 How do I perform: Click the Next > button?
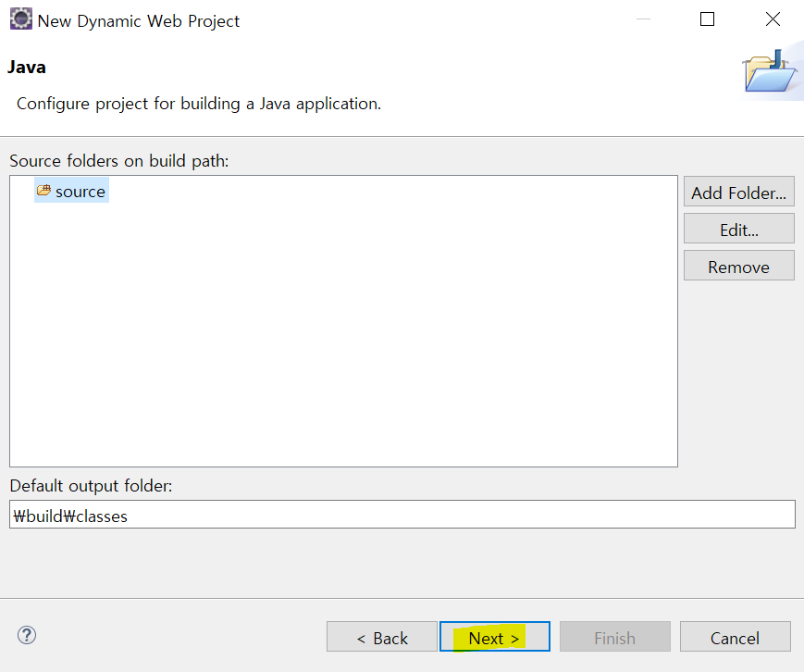(x=495, y=637)
